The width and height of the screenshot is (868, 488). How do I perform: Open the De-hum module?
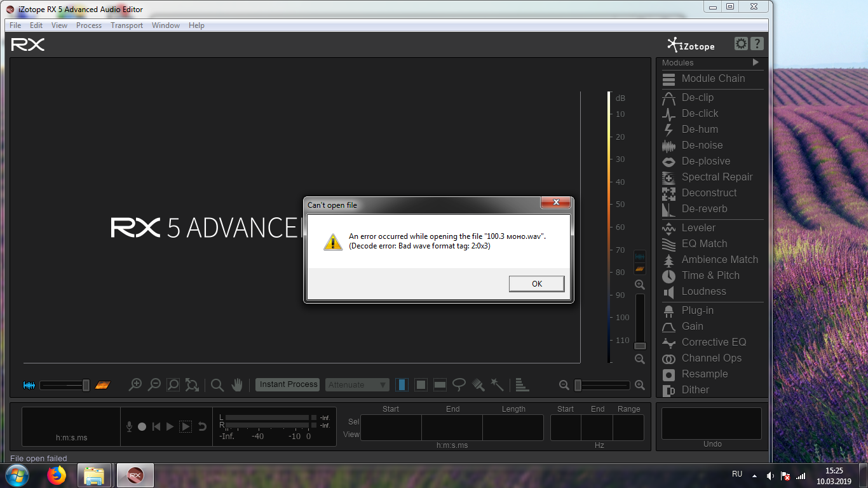point(712,130)
